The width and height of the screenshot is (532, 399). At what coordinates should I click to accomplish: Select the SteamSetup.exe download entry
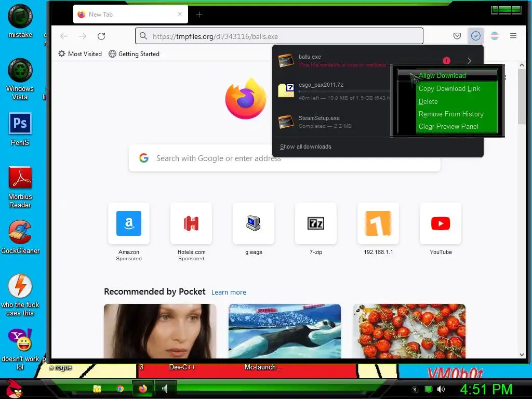[x=332, y=122]
